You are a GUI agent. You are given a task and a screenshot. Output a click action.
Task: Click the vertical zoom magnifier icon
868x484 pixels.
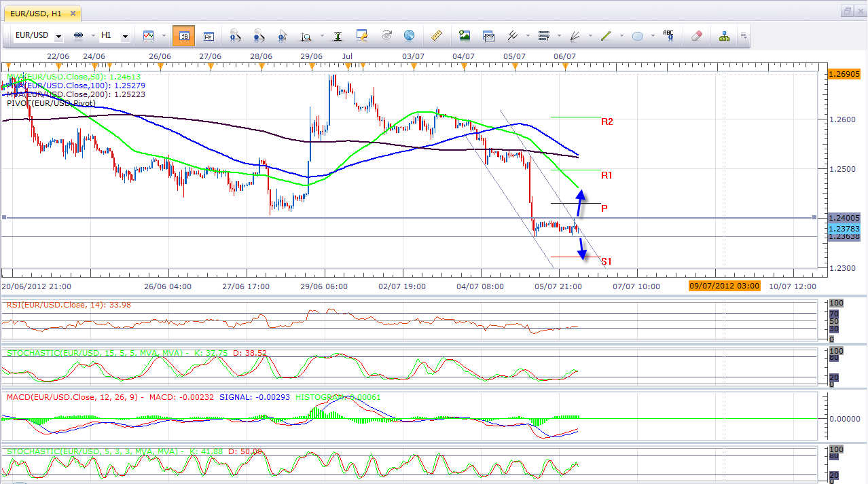click(x=306, y=36)
